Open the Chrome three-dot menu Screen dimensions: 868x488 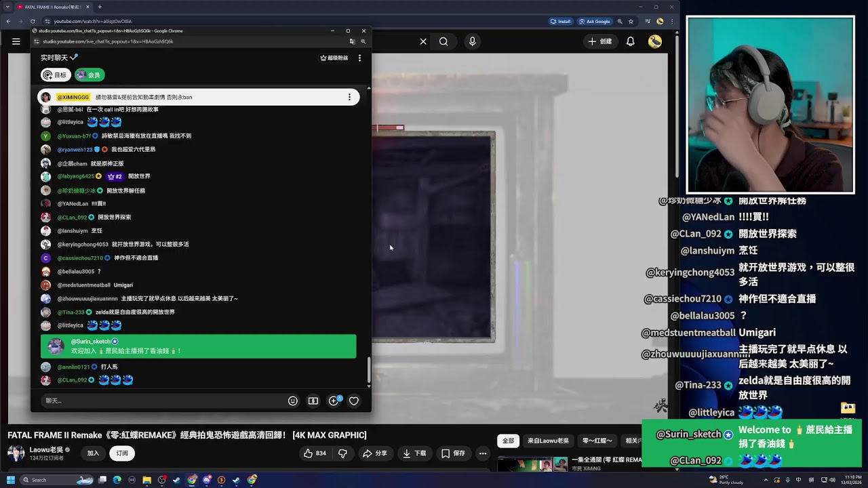672,21
